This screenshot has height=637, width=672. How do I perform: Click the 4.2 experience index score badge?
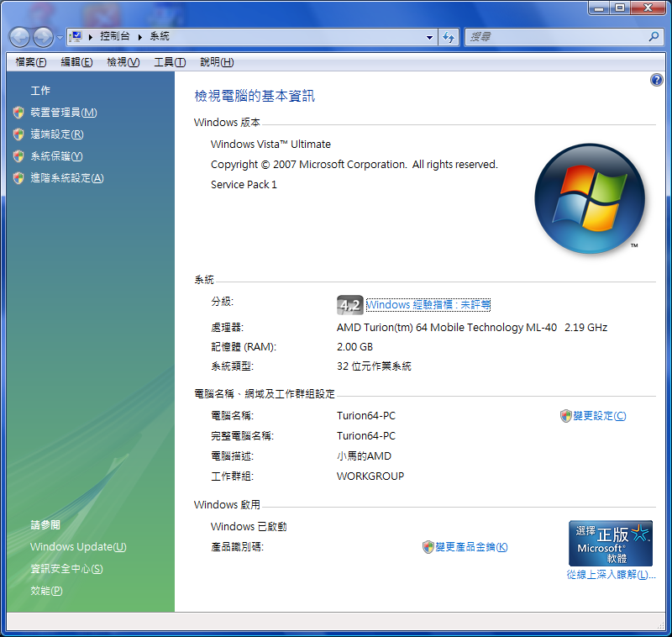click(349, 305)
